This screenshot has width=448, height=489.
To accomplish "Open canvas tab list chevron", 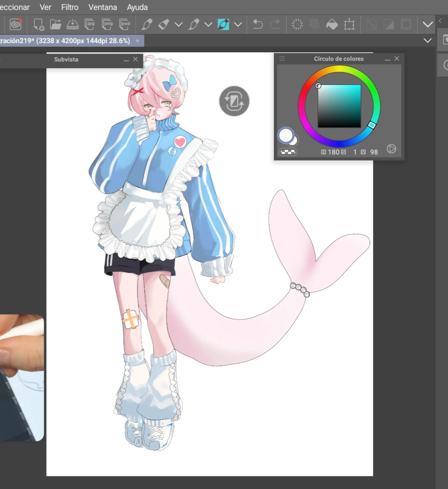I will (427, 41).
